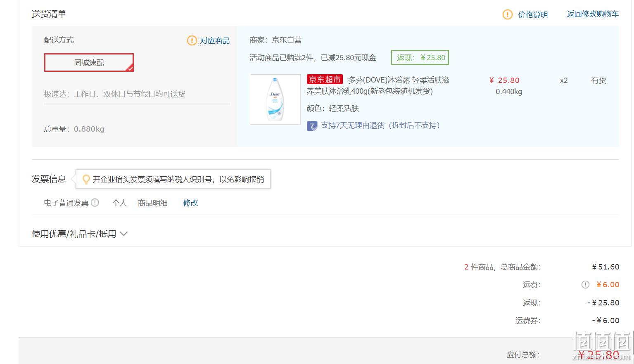The image size is (634, 364).
Task: Click the 总商品金额 ¥51.60 value
Action: point(606,267)
